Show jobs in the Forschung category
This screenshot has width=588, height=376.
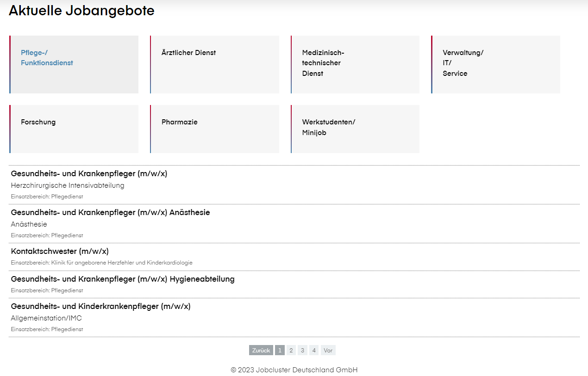pyautogui.click(x=74, y=129)
